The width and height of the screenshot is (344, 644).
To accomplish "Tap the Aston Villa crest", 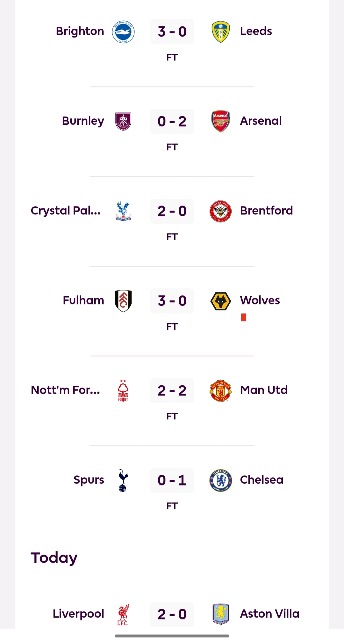I will [220, 614].
